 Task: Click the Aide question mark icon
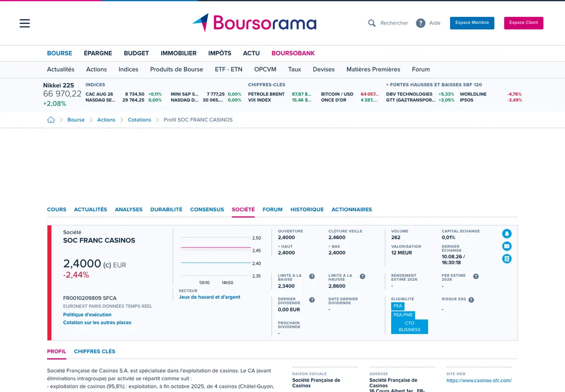[420, 23]
